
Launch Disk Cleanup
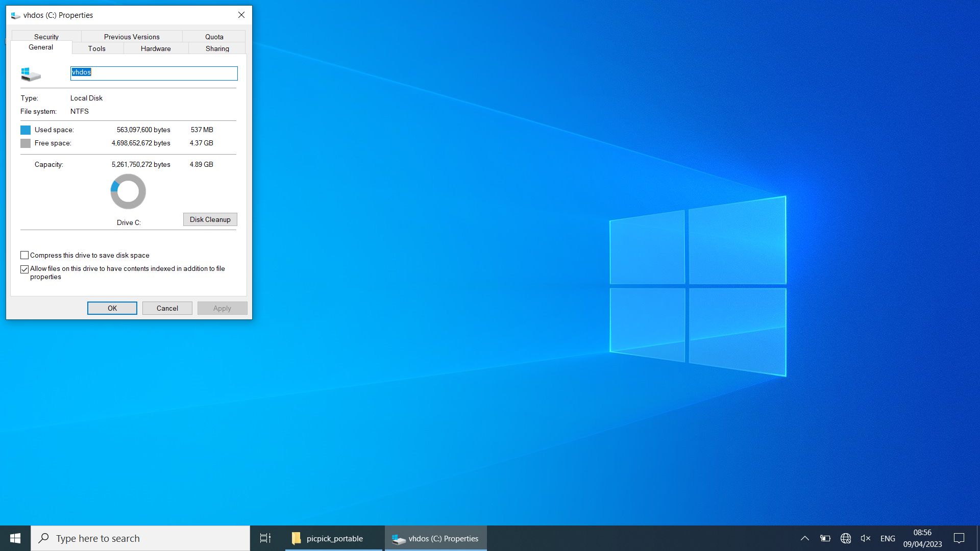pyautogui.click(x=210, y=219)
